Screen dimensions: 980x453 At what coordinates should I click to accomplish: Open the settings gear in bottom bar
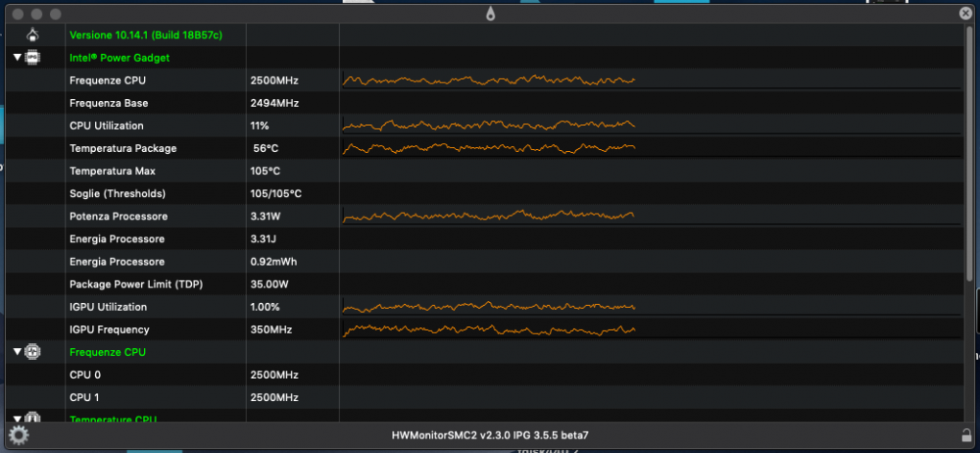[x=18, y=434]
